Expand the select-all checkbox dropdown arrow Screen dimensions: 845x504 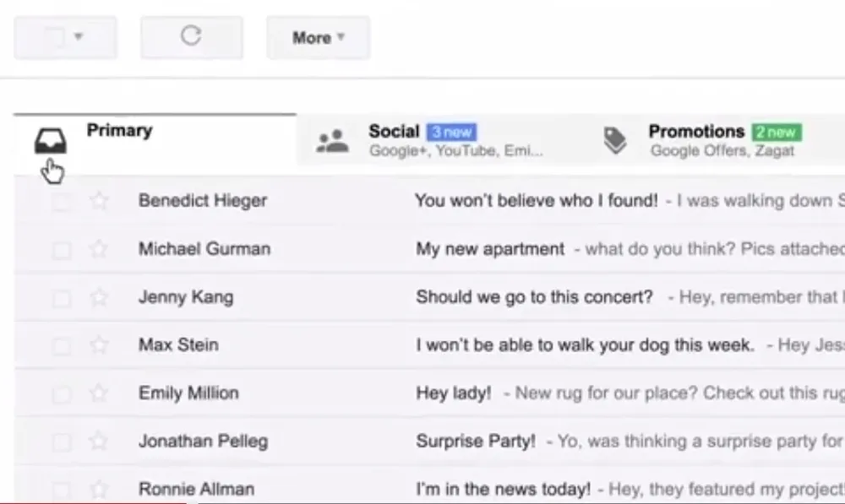pos(79,37)
